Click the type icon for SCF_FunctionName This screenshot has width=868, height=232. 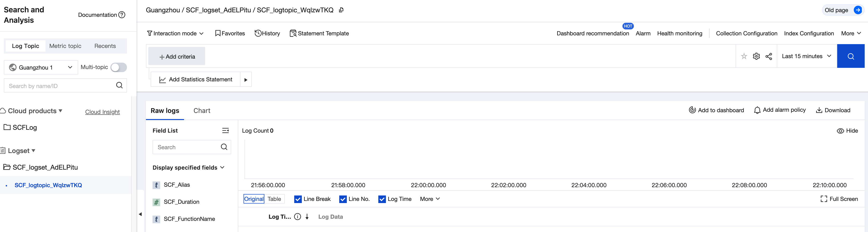[156, 219]
